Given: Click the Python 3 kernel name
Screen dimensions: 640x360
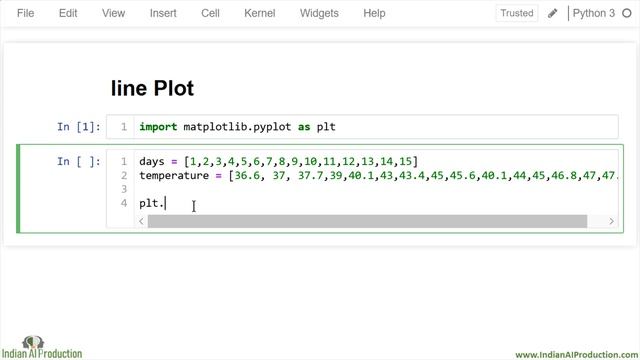Looking at the screenshot, I should click(593, 13).
